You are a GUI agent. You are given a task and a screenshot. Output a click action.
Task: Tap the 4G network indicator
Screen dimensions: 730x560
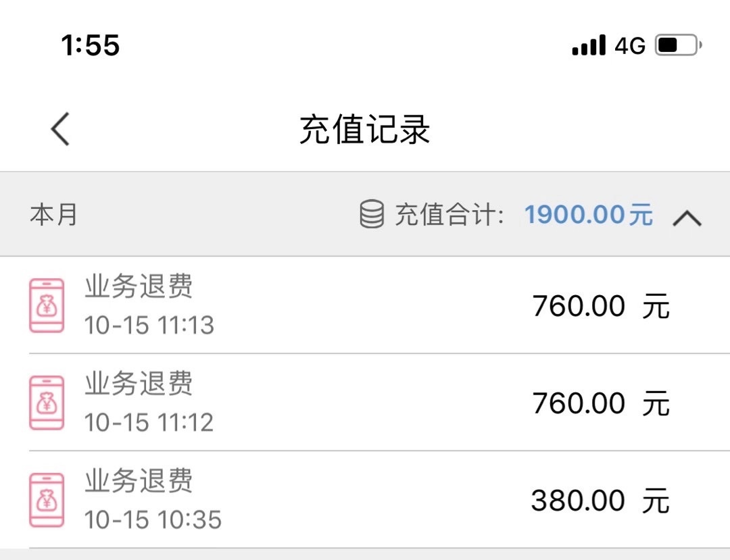tap(630, 45)
